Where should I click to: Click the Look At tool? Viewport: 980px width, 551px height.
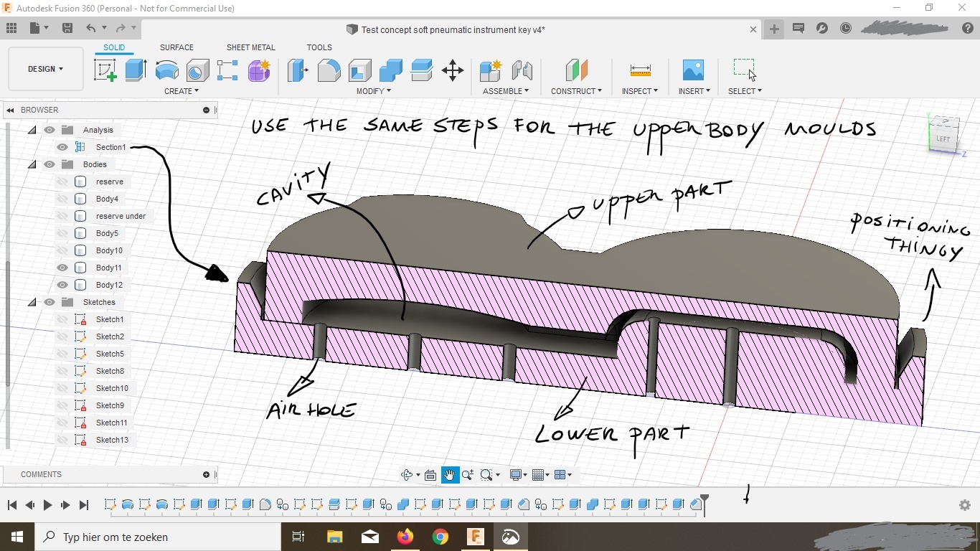(x=430, y=475)
